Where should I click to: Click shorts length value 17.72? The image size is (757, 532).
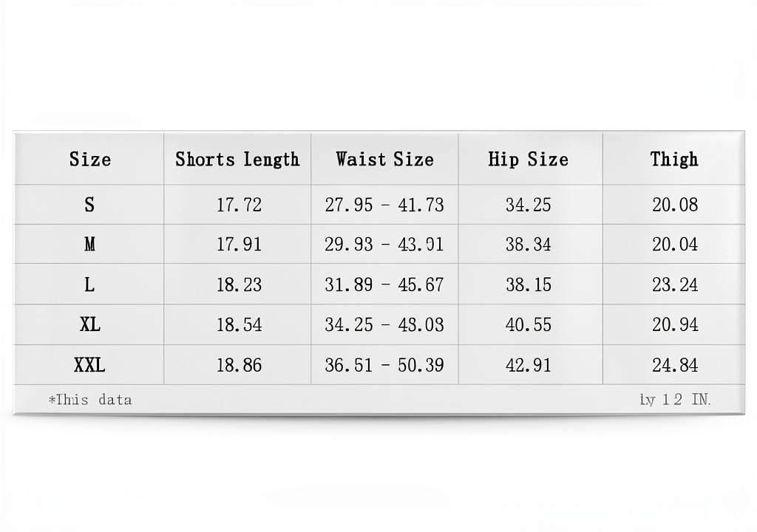point(239,205)
